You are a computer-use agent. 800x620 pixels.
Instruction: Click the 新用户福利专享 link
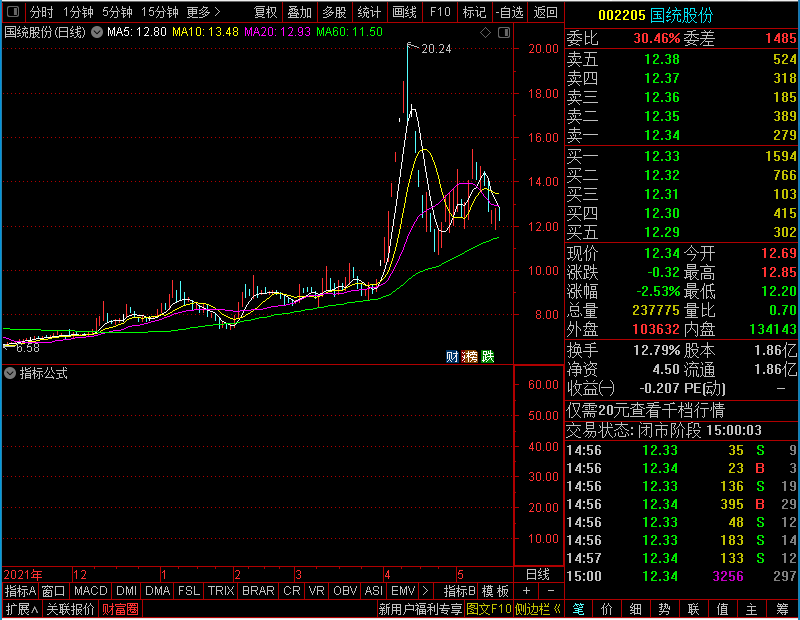pyautogui.click(x=420, y=609)
